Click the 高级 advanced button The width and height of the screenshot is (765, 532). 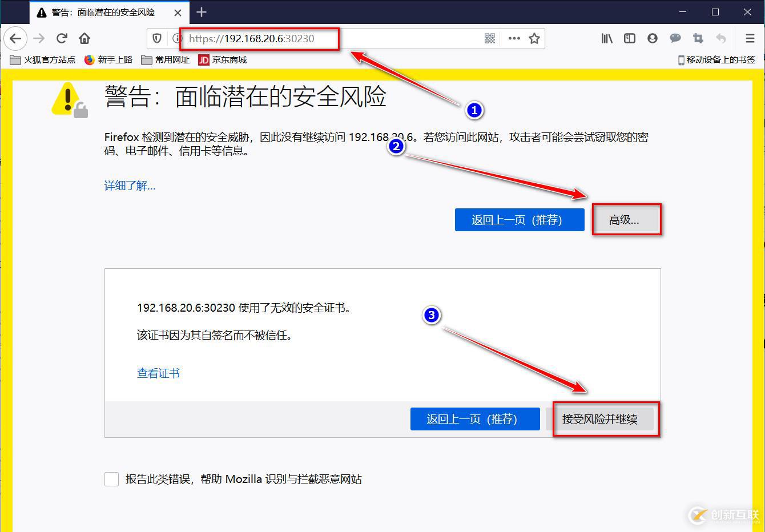pyautogui.click(x=626, y=220)
